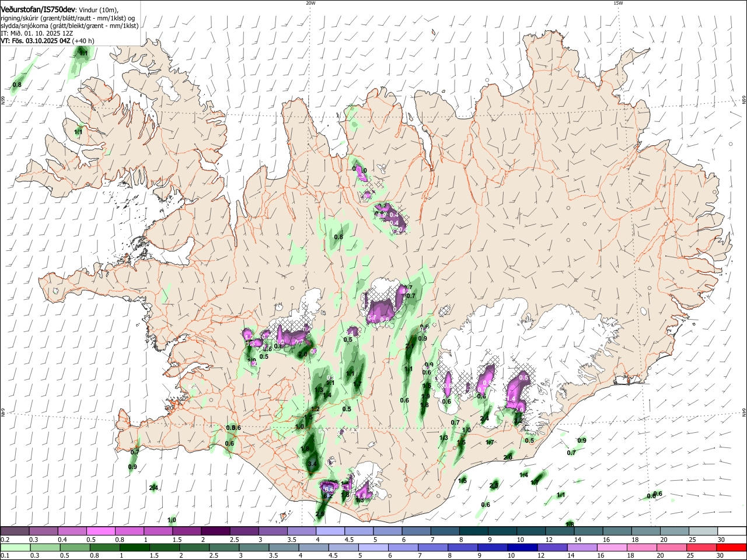
Task: Pick the bright pink swatch between 0.5 and 0.8
Action: click(100, 531)
